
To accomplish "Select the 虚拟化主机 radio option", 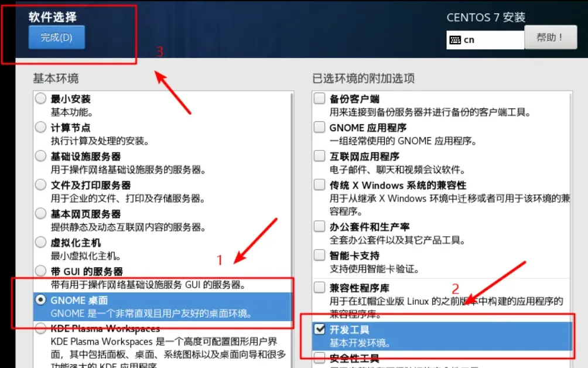I will click(40, 243).
